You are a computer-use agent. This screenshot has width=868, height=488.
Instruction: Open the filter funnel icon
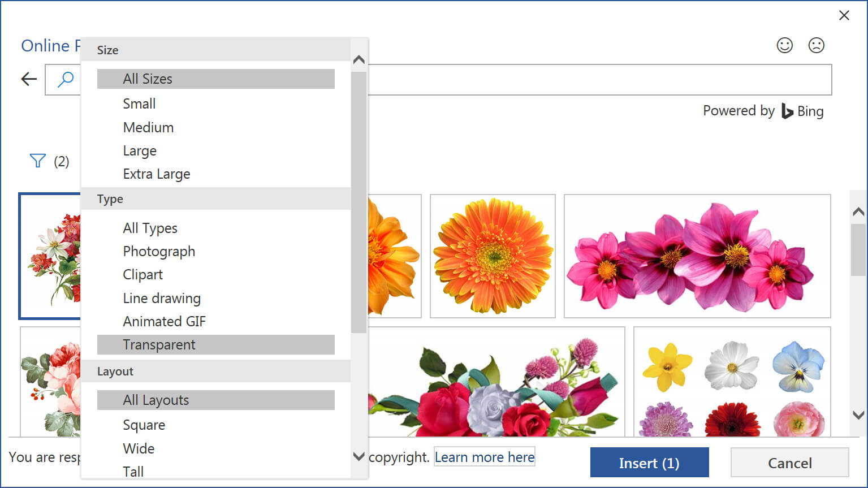point(37,161)
